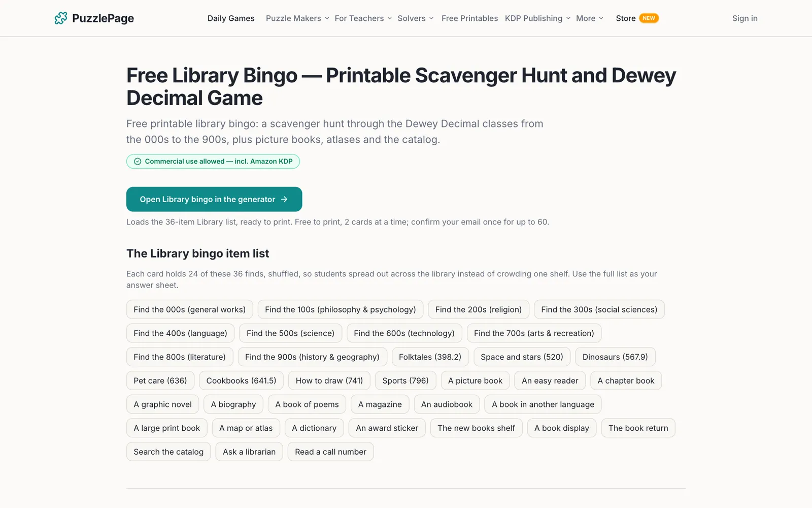Go to Daily Games in navigation
Screen dimensions: 812x508
[231, 18]
